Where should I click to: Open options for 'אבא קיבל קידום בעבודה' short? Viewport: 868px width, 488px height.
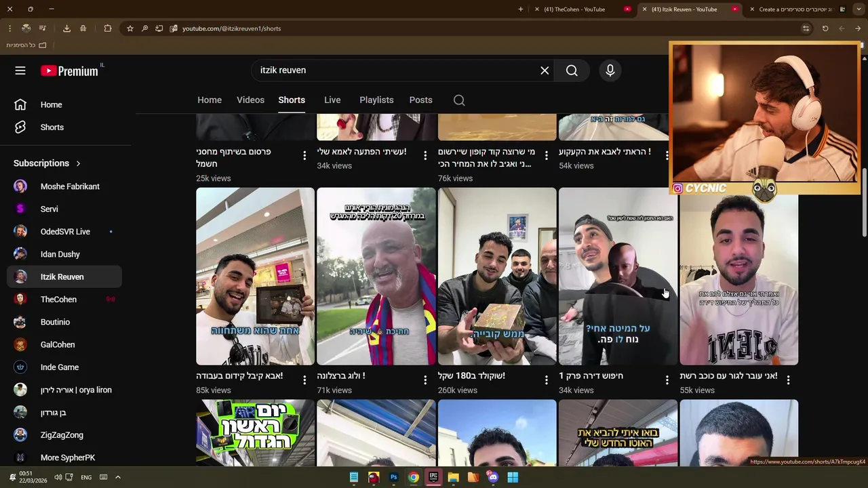(304, 380)
